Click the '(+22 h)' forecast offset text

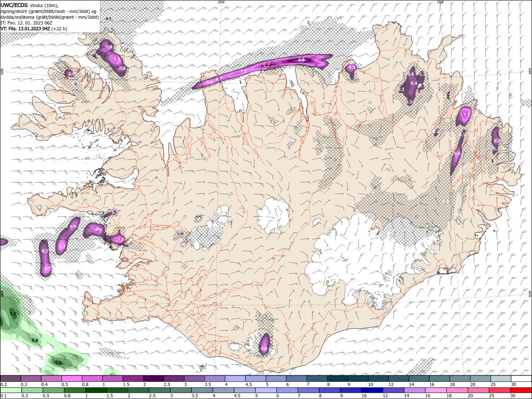tap(59, 29)
